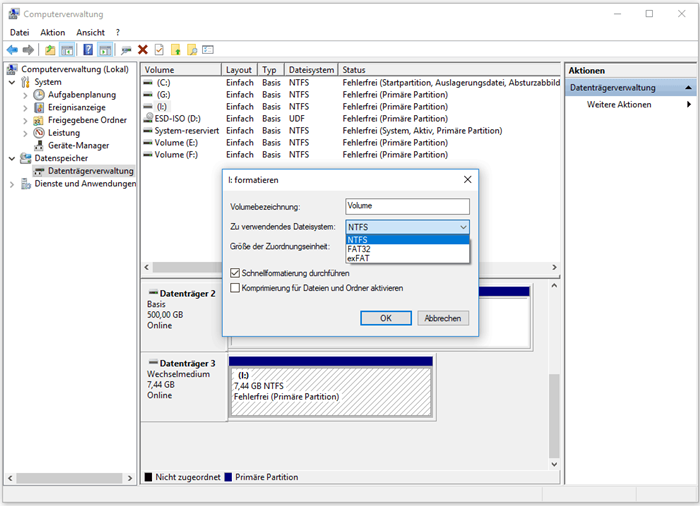Expand Weitere Aktionen submenu arrow
Screen dimensions: 700x506
coord(689,105)
